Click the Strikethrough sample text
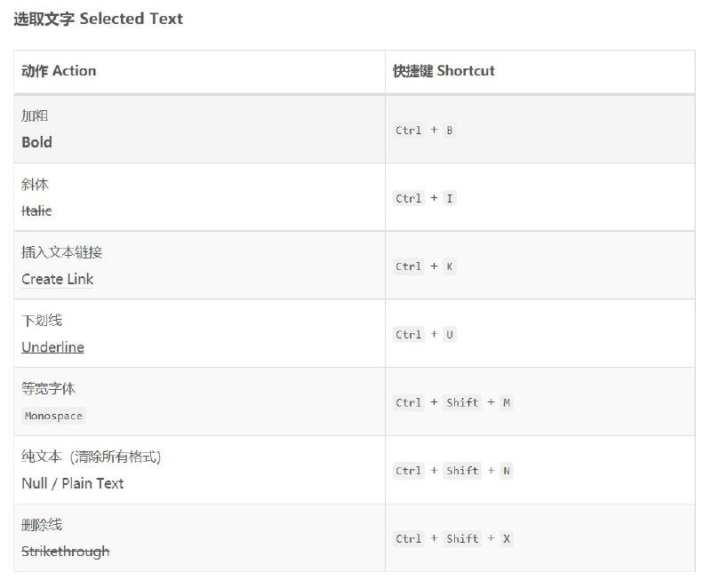The width and height of the screenshot is (711, 588). (x=65, y=552)
